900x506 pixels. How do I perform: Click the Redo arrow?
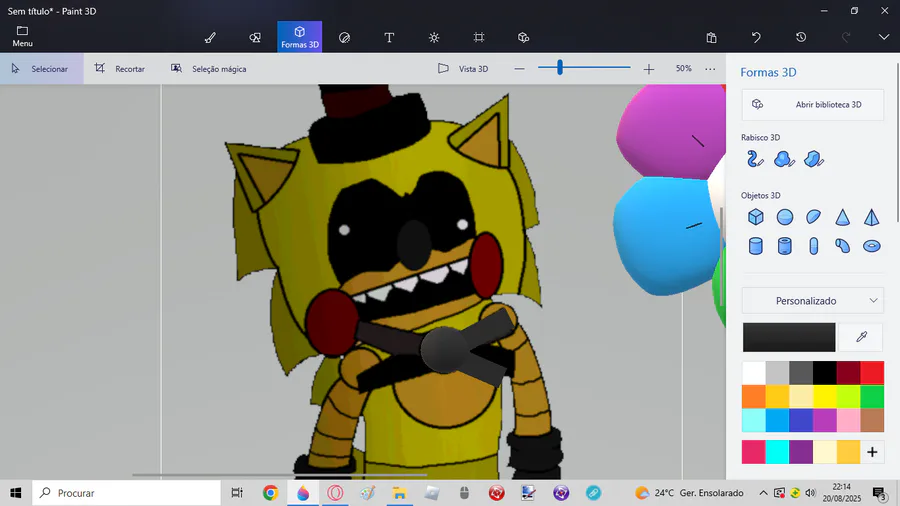(845, 37)
